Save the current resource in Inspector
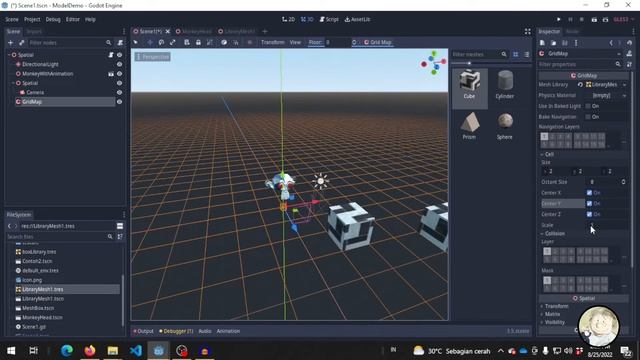This screenshot has height=360, width=640. tap(564, 43)
